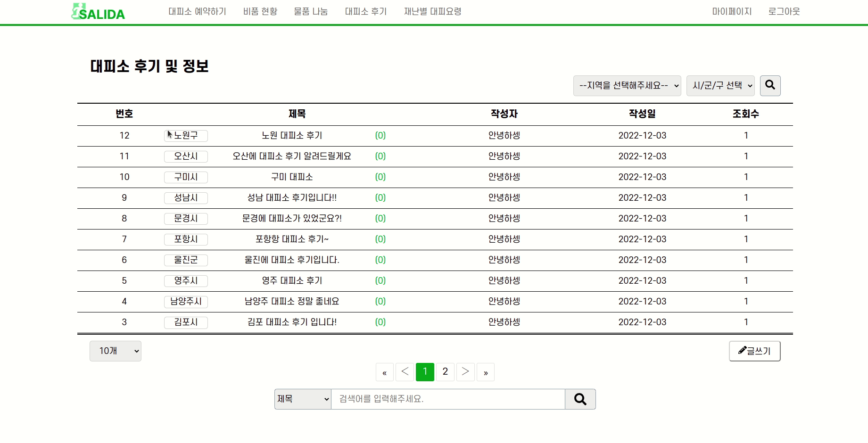868x443 pixels.
Task: Open the '10개' rows-per-page dropdown
Action: tap(116, 351)
